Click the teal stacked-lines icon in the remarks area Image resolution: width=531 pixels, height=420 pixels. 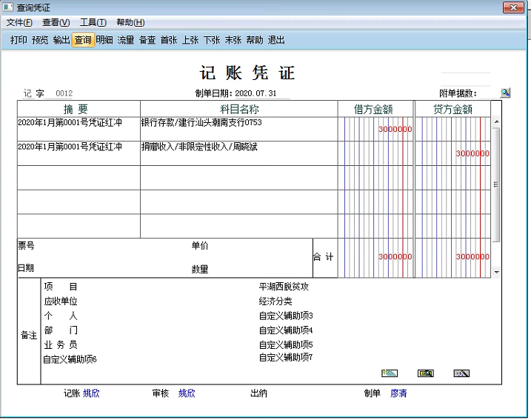pyautogui.click(x=390, y=373)
